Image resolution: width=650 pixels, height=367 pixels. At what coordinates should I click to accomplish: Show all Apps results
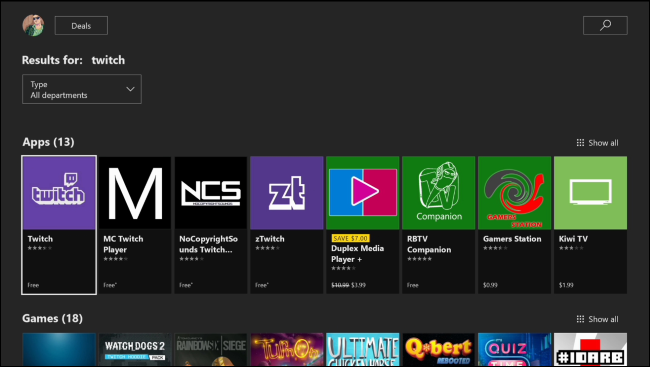point(597,143)
